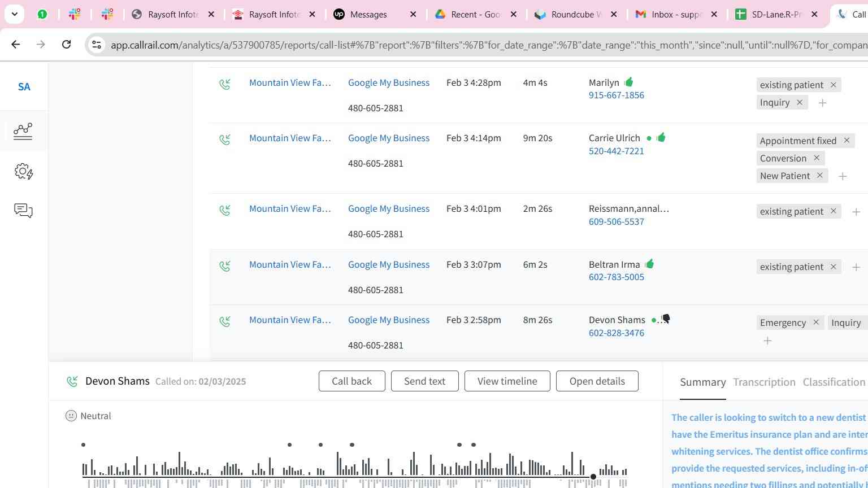The image size is (868, 488).
Task: Click inbound call icon for Reissmann row
Action: 225,210
